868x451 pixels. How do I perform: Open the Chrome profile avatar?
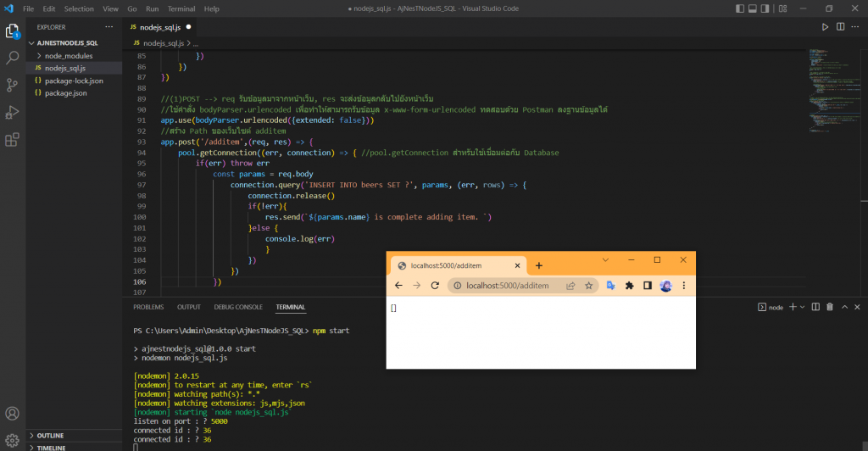click(665, 286)
